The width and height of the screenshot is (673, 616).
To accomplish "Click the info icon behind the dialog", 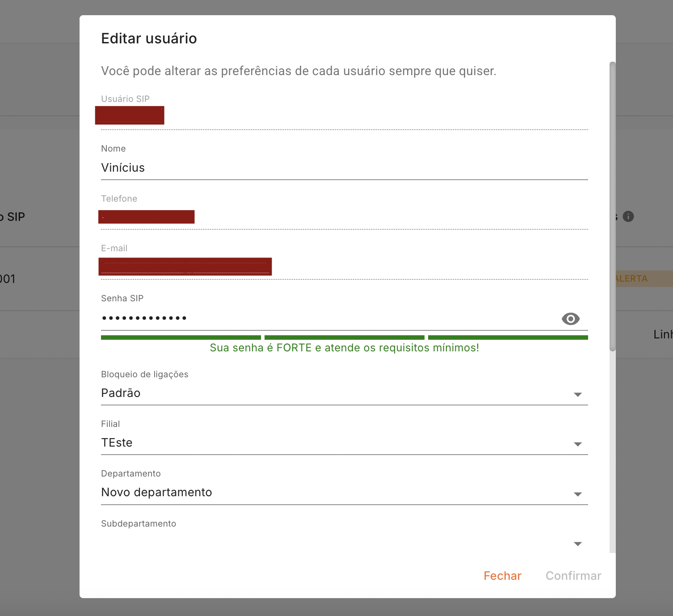I will [x=628, y=216].
